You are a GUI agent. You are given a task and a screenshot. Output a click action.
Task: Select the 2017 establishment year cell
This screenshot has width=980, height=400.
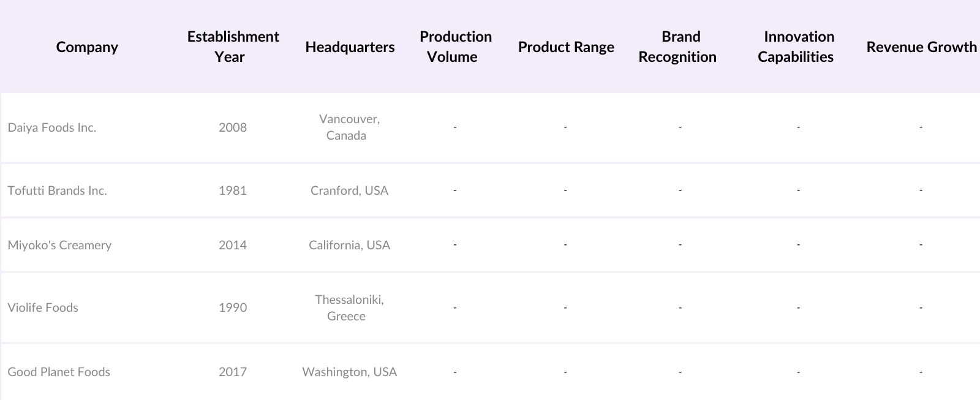point(233,372)
